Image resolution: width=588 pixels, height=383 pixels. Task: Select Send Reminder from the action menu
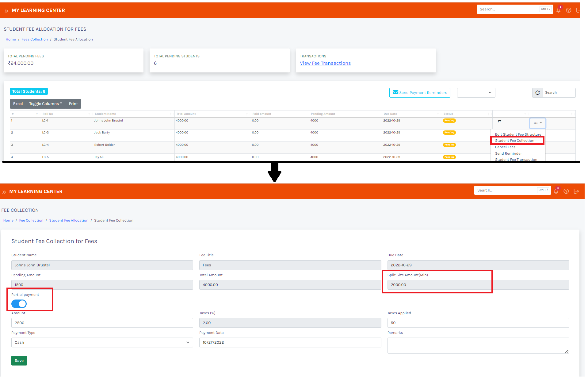point(508,153)
